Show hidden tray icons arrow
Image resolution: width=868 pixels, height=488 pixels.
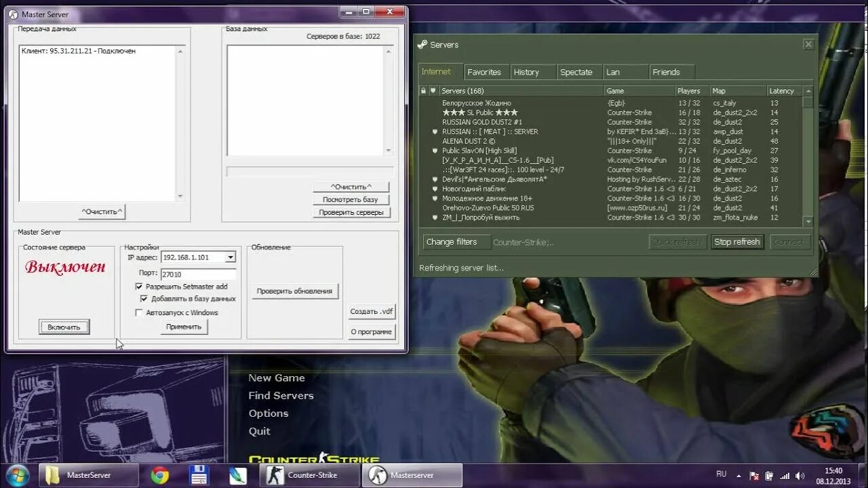coord(739,476)
